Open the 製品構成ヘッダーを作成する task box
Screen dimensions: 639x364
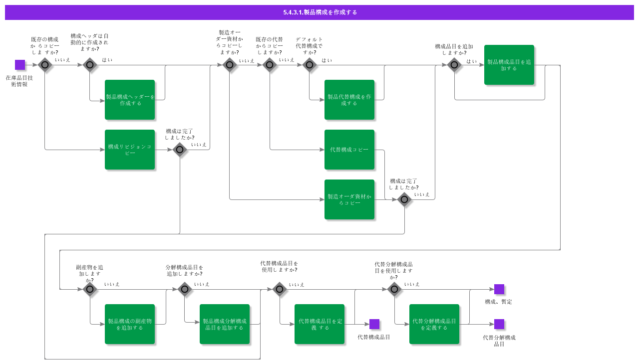130,99
